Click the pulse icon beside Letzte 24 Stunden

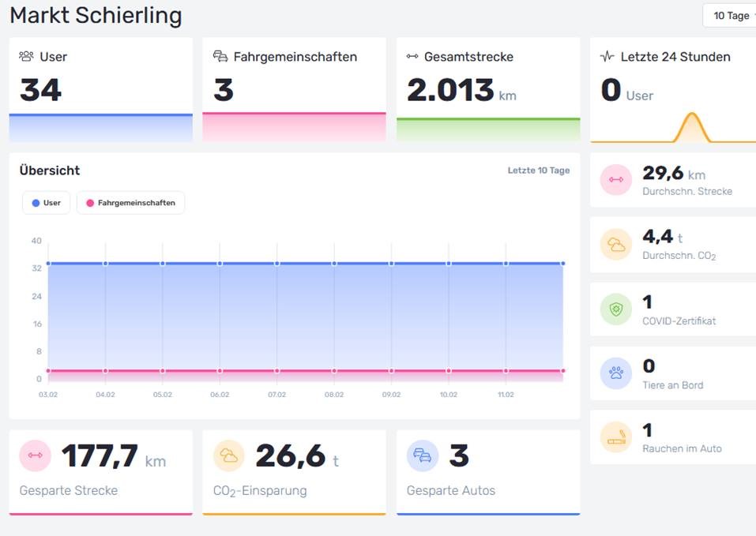607,57
